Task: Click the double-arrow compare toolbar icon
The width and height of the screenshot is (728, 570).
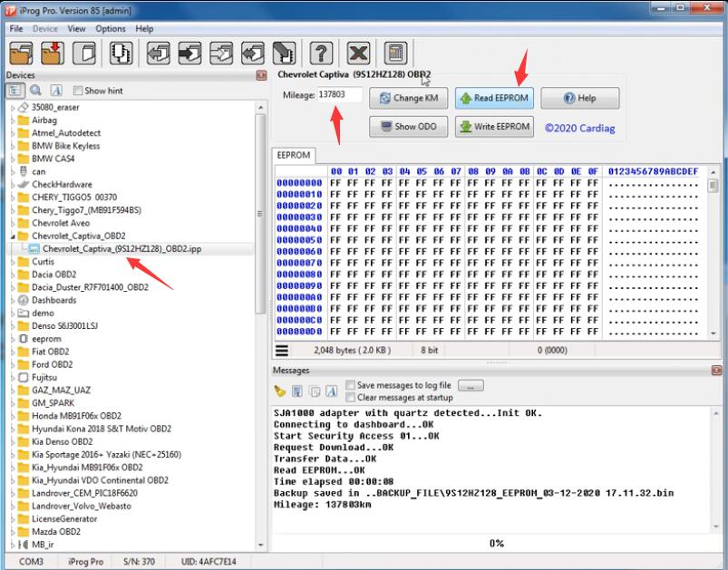Action: tap(253, 53)
